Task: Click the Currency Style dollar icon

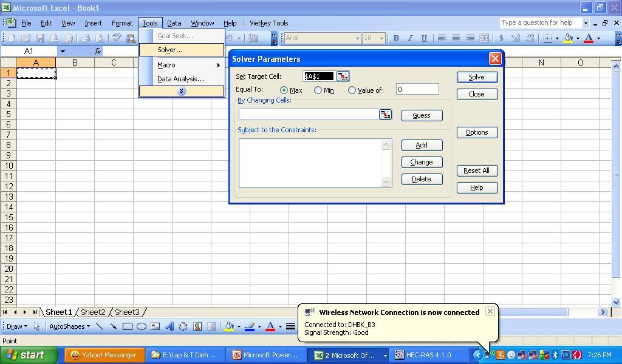Action: click(x=501, y=38)
